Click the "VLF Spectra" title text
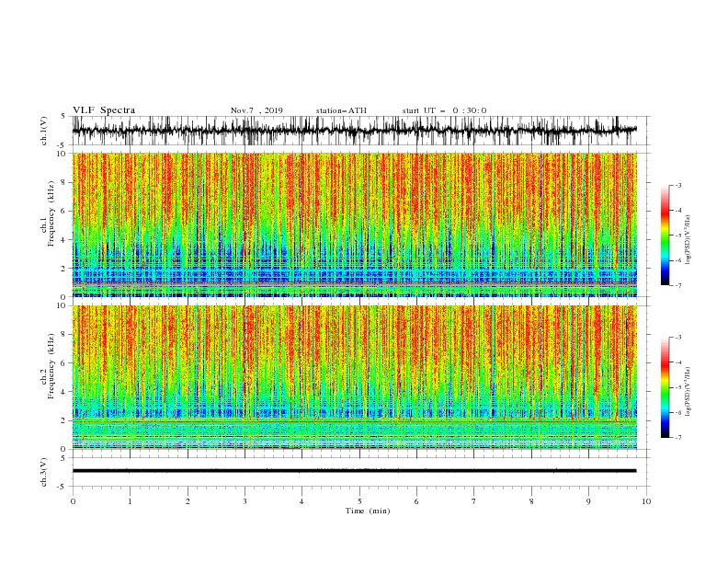Screen dimensions: 728x563 coord(104,110)
